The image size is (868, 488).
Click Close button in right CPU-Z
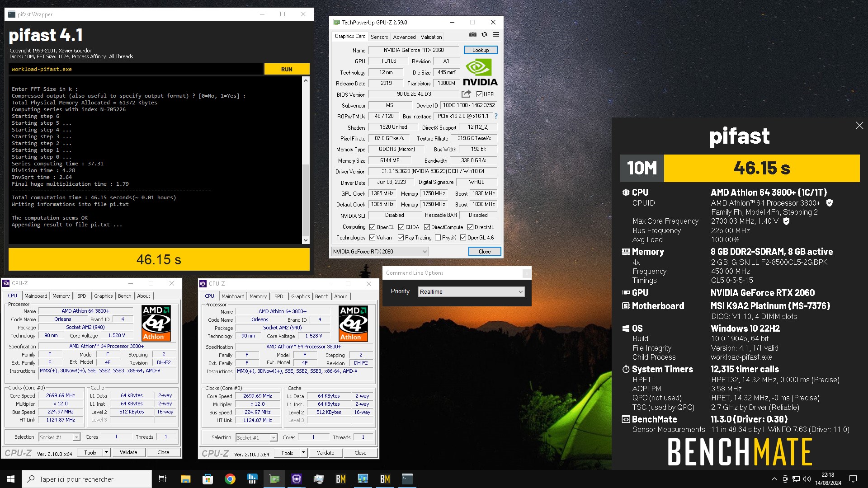(x=360, y=453)
